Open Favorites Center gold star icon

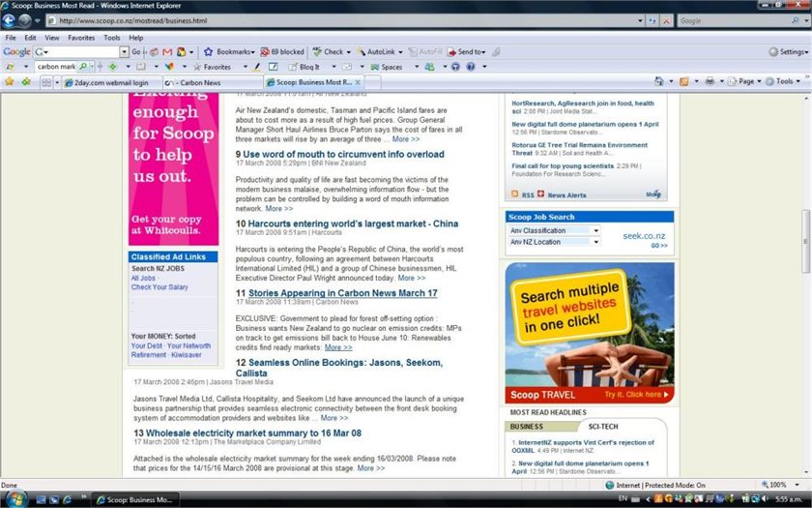click(x=10, y=81)
